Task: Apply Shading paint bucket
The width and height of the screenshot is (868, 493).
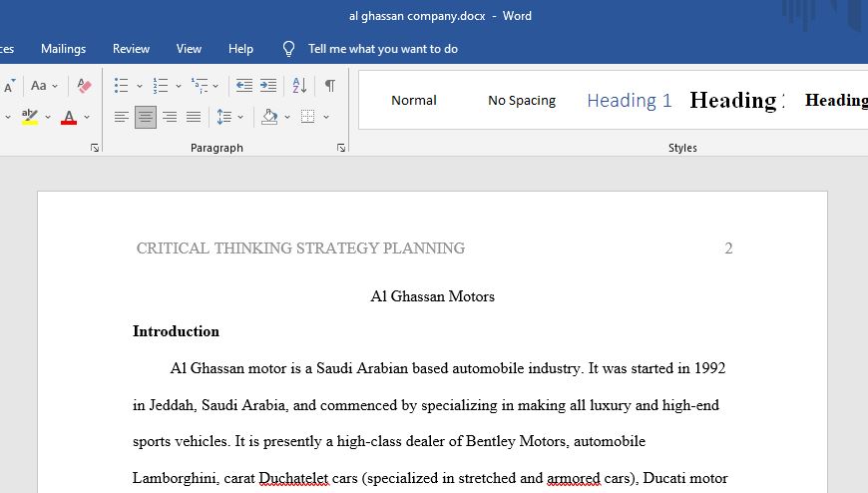Action: pyautogui.click(x=269, y=117)
